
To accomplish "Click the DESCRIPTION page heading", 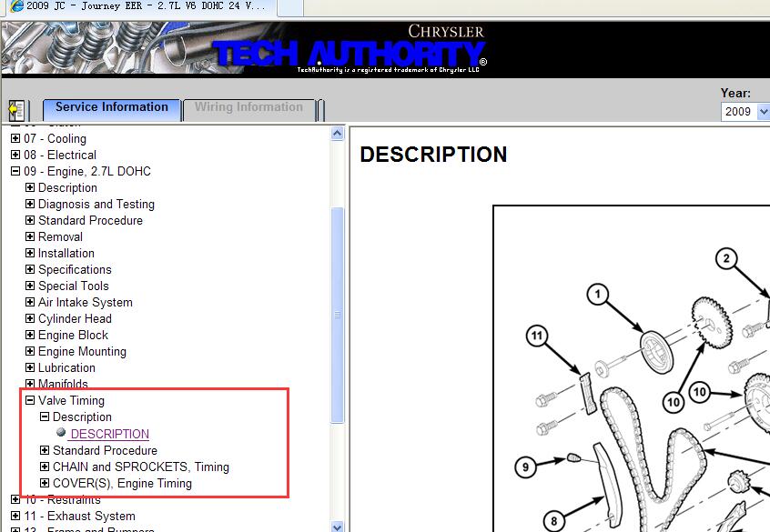I will click(x=433, y=154).
